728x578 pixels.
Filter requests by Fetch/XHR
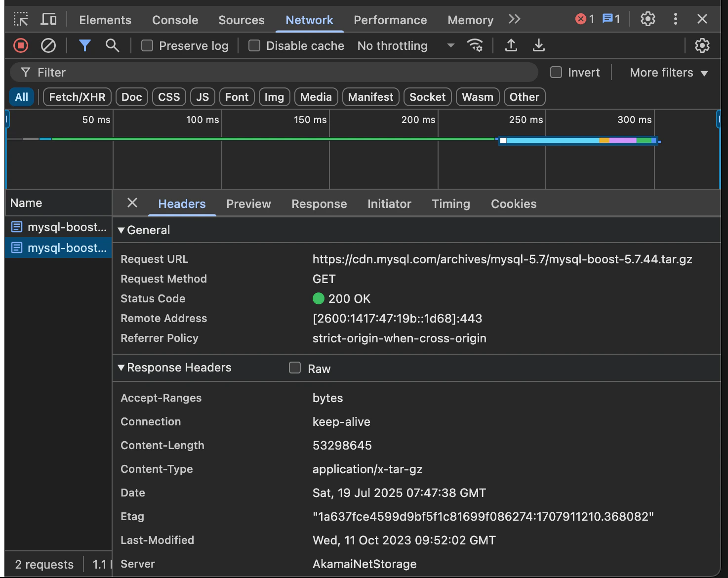77,97
